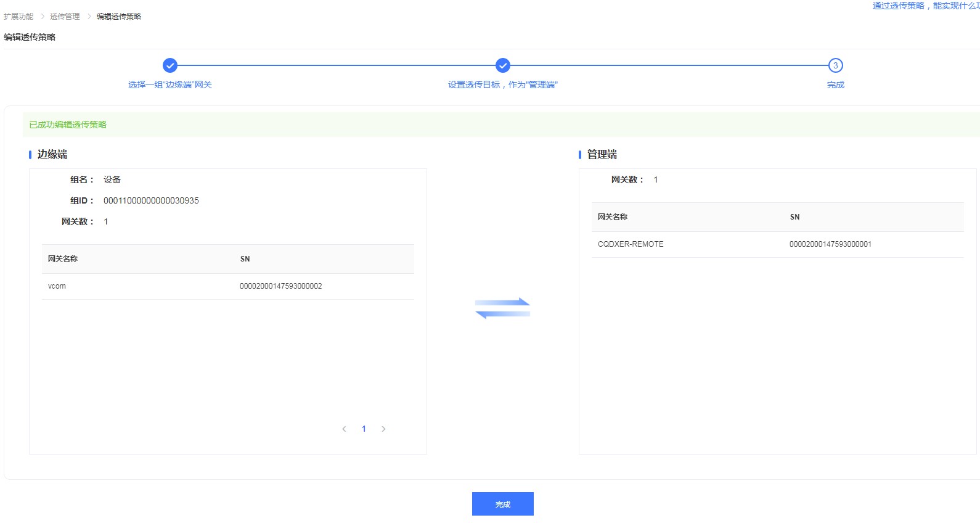Click the 网关数 label in 管理端 panel

(x=627, y=179)
